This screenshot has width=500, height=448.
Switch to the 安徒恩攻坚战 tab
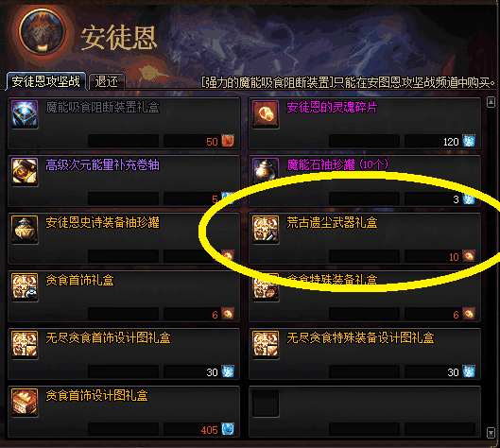46,81
